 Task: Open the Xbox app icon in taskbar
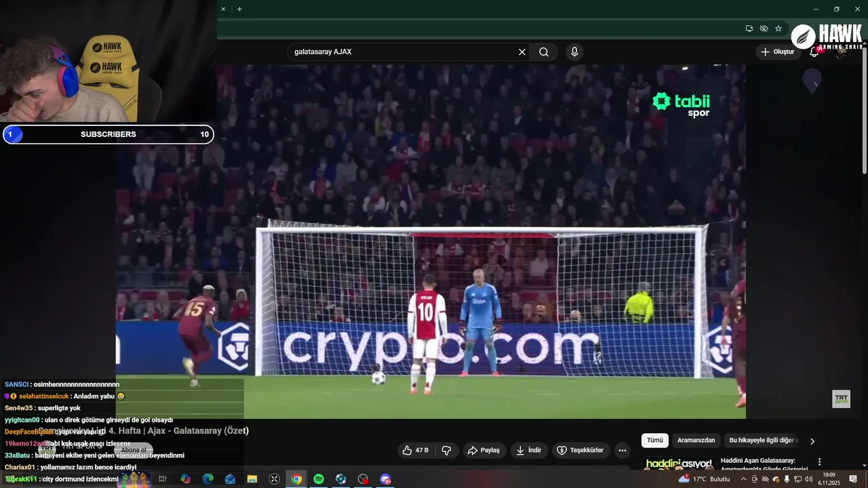pyautogui.click(x=274, y=479)
